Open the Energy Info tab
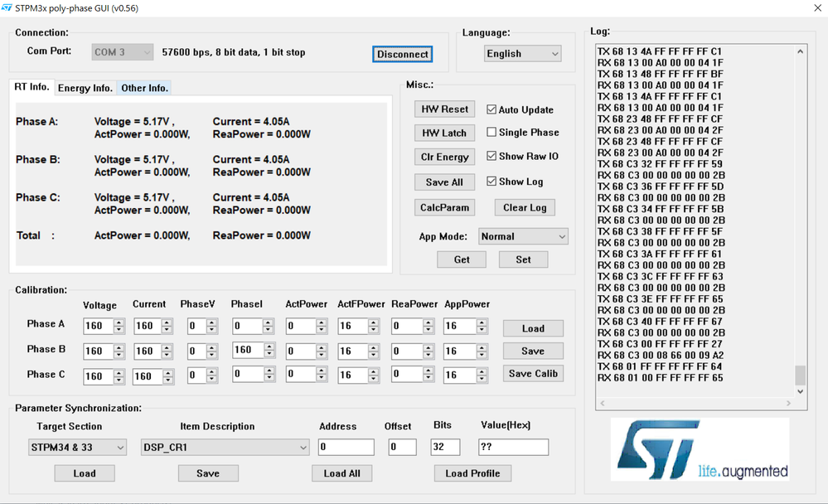828x504 pixels. pos(85,88)
